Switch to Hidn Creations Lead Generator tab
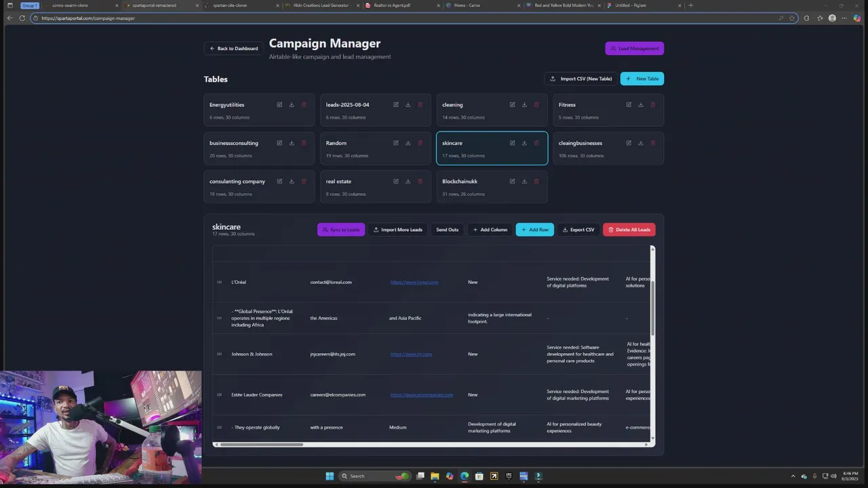The height and width of the screenshot is (488, 868). coord(321,5)
